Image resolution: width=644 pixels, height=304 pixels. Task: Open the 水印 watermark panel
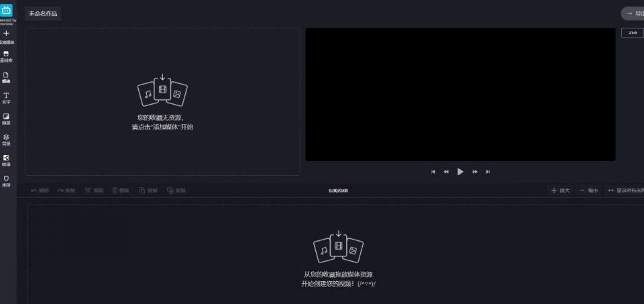coord(6,181)
